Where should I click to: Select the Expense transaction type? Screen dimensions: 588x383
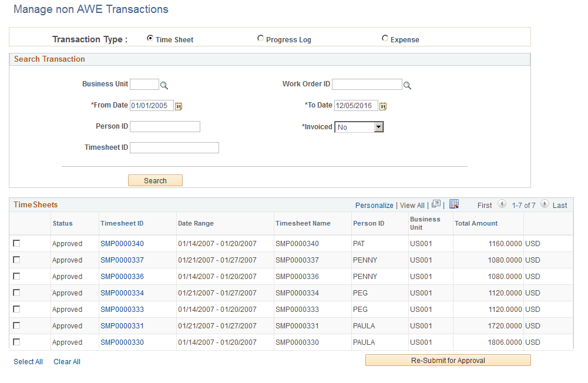(x=385, y=38)
